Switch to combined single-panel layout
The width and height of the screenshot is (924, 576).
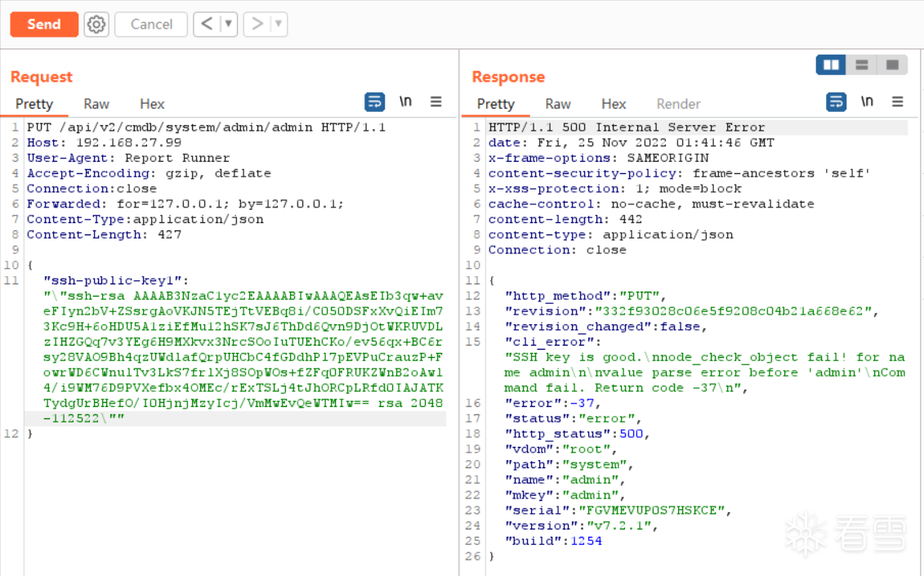[x=892, y=65]
